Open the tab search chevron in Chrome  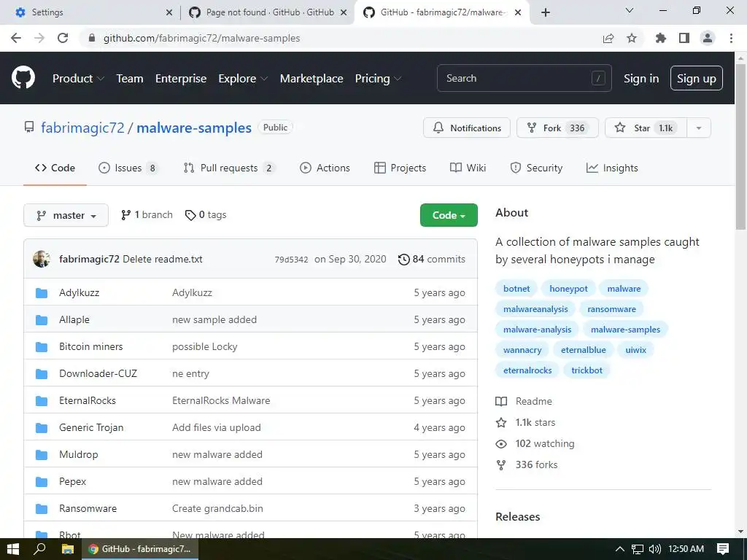pos(630,10)
